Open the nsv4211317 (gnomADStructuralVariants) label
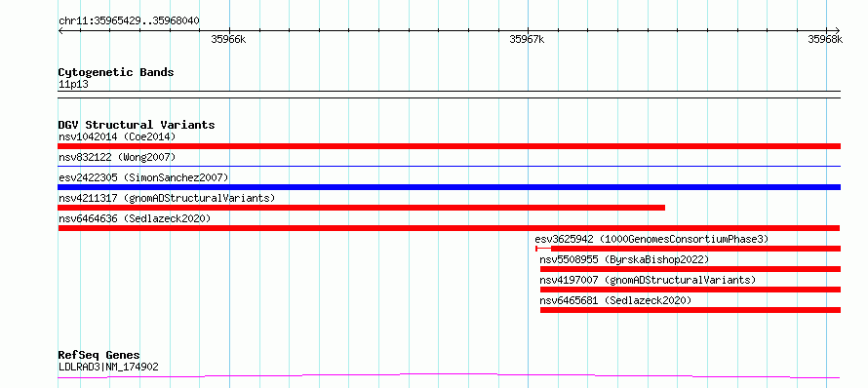868x388 pixels. tap(167, 198)
